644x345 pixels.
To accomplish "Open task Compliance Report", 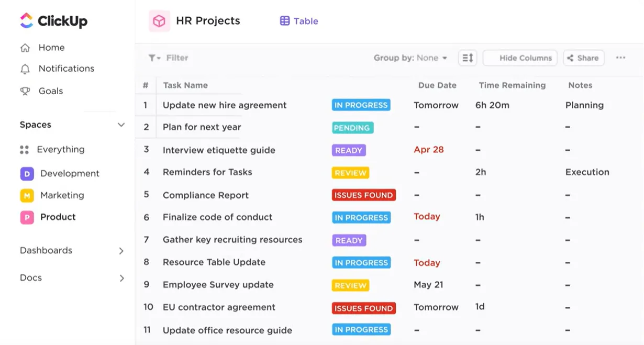I will pos(206,195).
